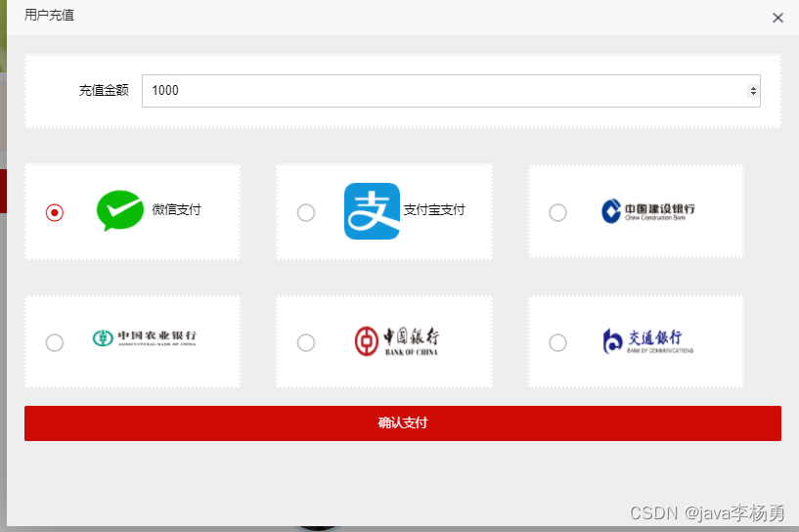Choose the 中国建设银行 radio option
Screen dimensions: 799x532
(557, 212)
